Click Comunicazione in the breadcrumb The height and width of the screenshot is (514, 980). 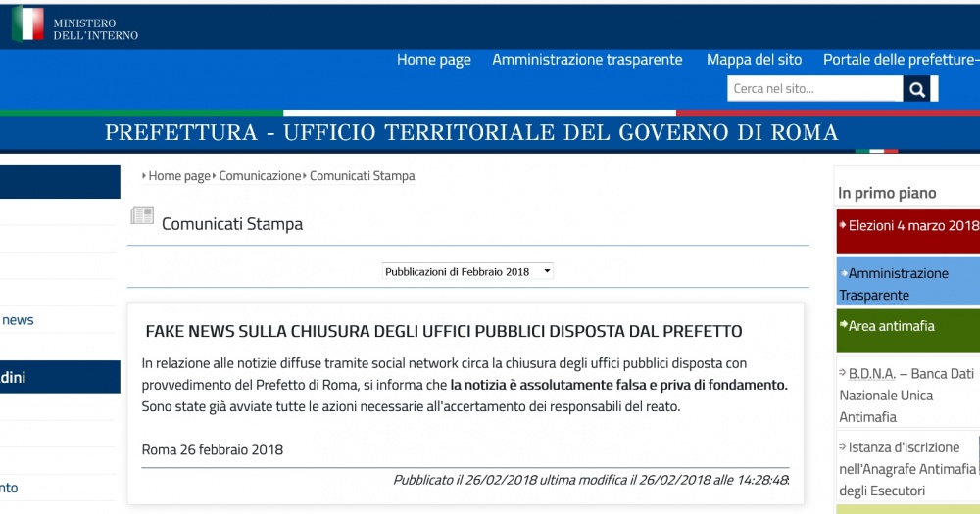pos(260,176)
